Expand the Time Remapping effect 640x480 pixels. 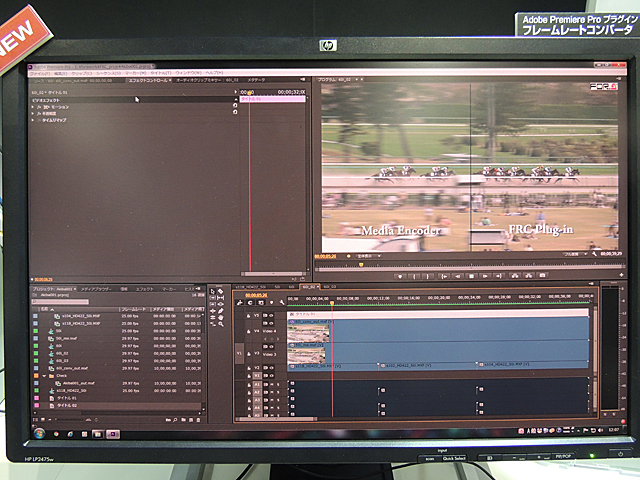pyautogui.click(x=33, y=120)
